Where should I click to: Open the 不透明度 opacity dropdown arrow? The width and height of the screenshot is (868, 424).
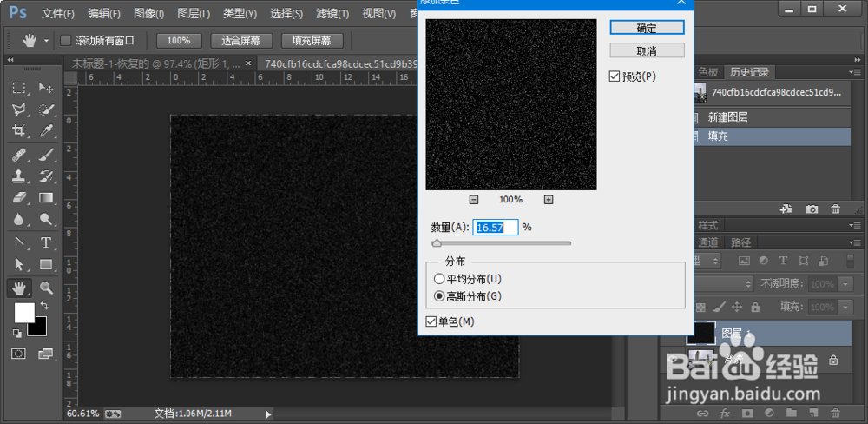tap(845, 284)
